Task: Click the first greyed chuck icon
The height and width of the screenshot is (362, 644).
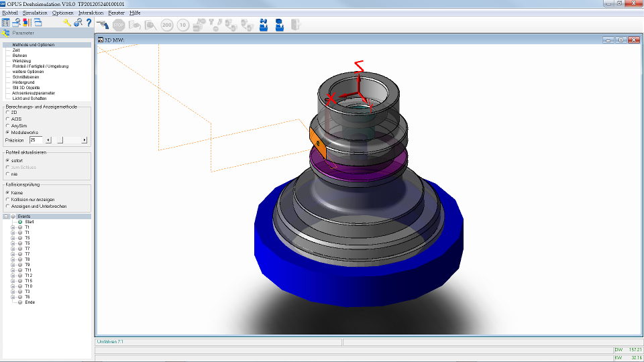Action: coord(231,25)
